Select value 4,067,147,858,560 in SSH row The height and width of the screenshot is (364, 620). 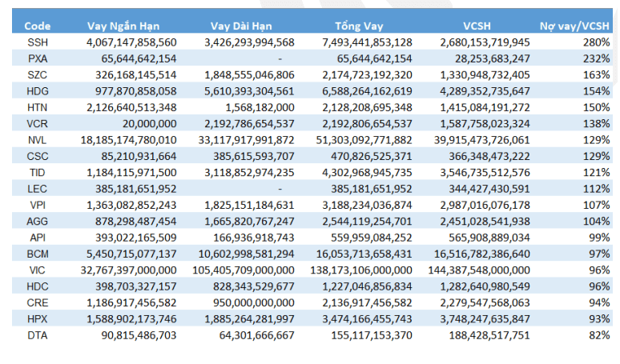[x=131, y=42]
